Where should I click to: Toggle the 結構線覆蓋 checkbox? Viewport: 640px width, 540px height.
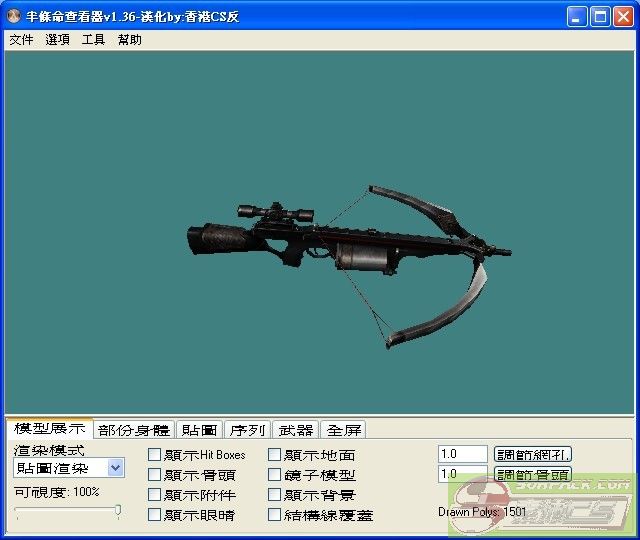click(275, 515)
